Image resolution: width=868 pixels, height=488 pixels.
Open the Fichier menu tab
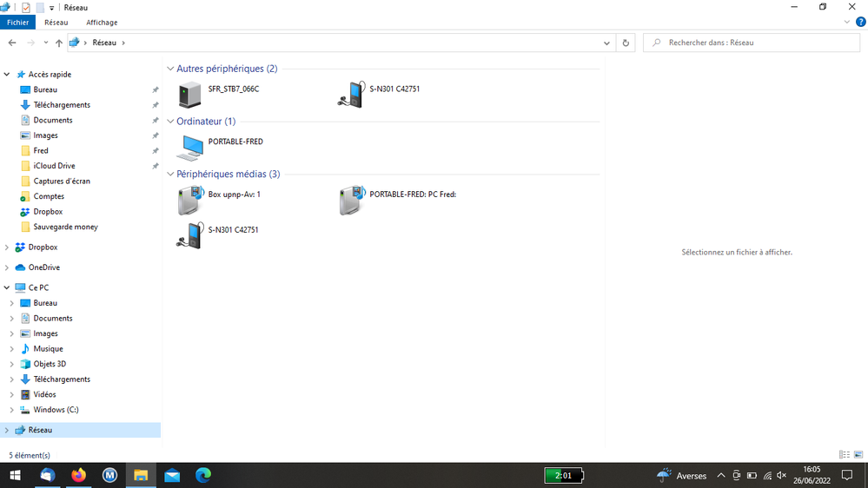pos(17,22)
